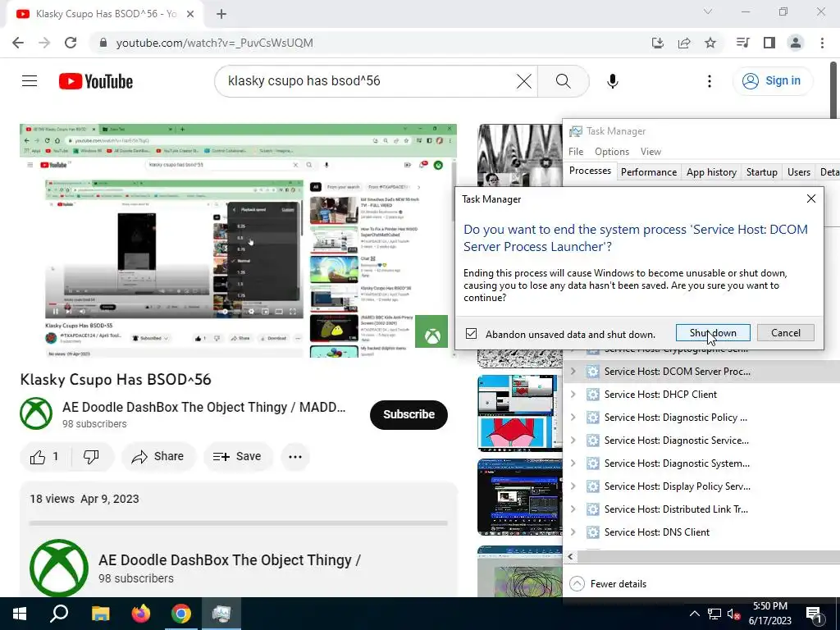Open YouTube settings three-dot menu
840x630 pixels.
point(710,81)
